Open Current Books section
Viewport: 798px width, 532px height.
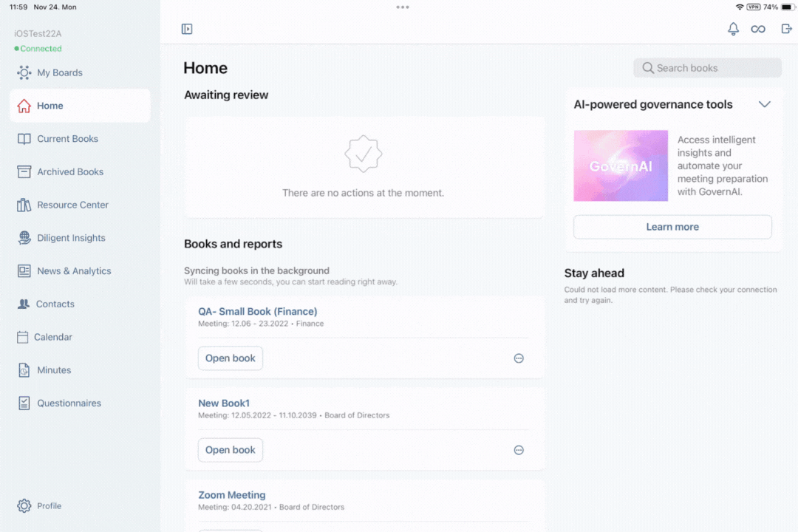click(x=68, y=139)
